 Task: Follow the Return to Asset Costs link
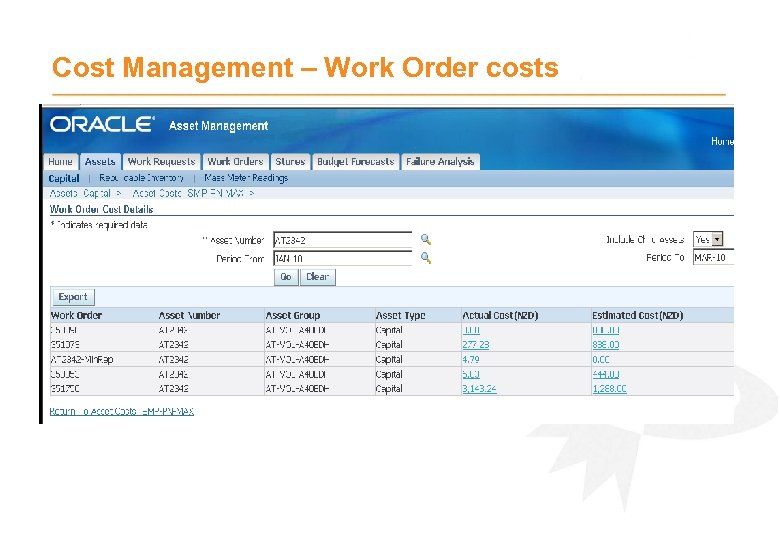121,411
